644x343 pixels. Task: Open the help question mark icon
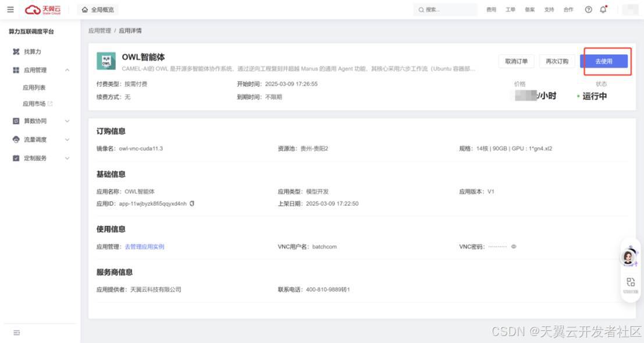pos(588,9)
